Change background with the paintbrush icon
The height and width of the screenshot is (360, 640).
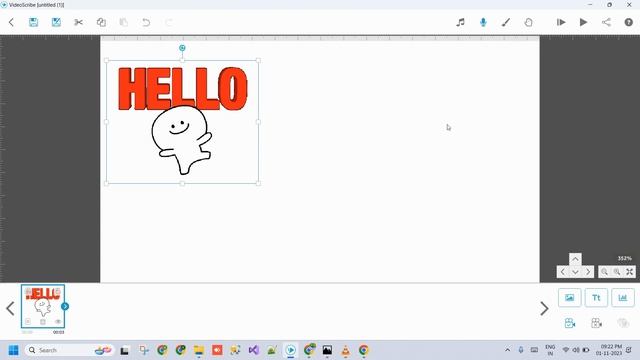coord(506,22)
